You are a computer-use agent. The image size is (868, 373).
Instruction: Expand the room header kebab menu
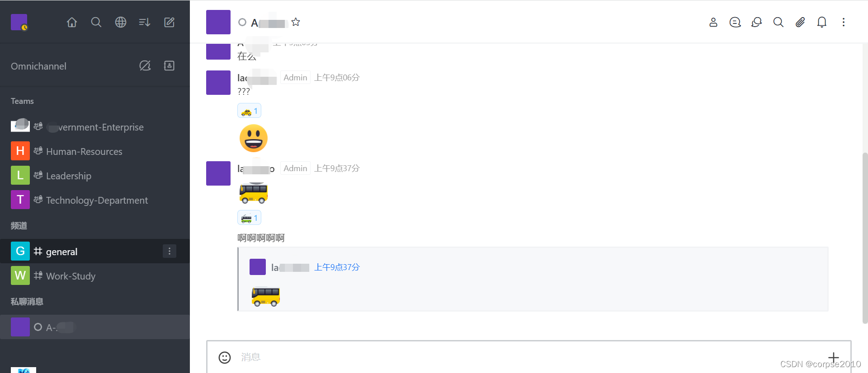tap(844, 22)
